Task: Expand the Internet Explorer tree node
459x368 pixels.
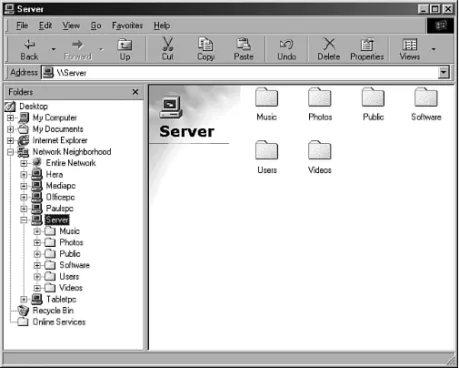Action: coord(10,140)
